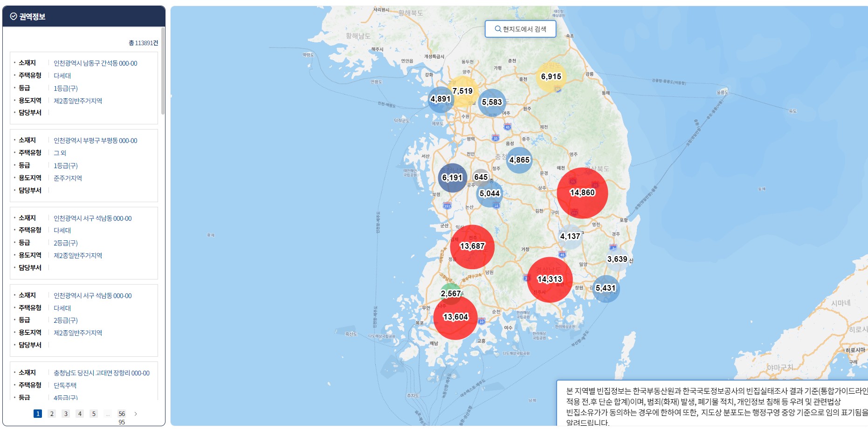The image size is (868, 429).
Task: Open the 3,639 light cluster marker
Action: pos(617,259)
